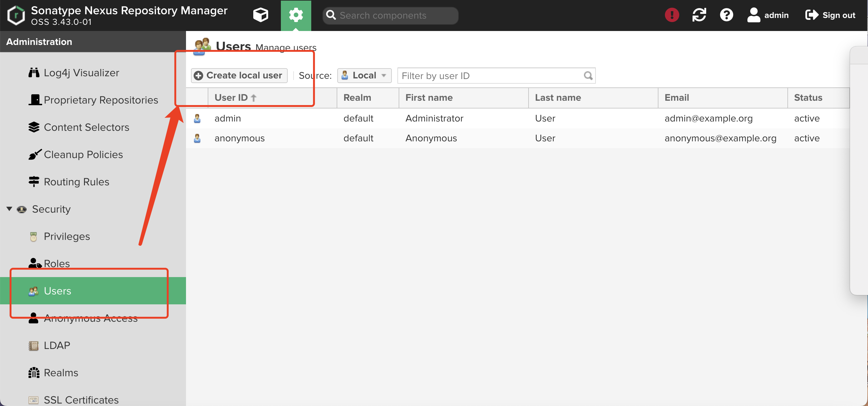Open Routing Rules

click(x=77, y=182)
